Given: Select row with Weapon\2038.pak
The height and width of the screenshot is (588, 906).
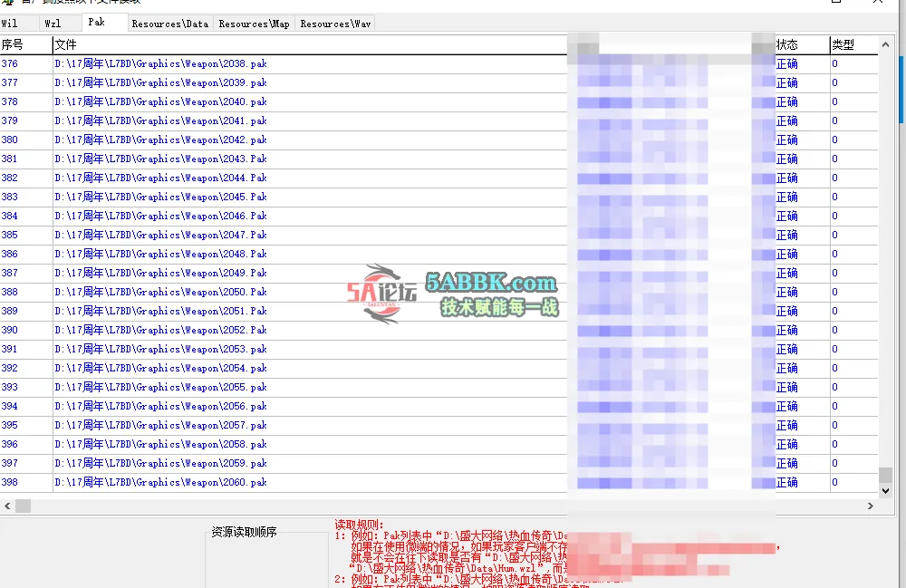Looking at the screenshot, I should point(439,63).
